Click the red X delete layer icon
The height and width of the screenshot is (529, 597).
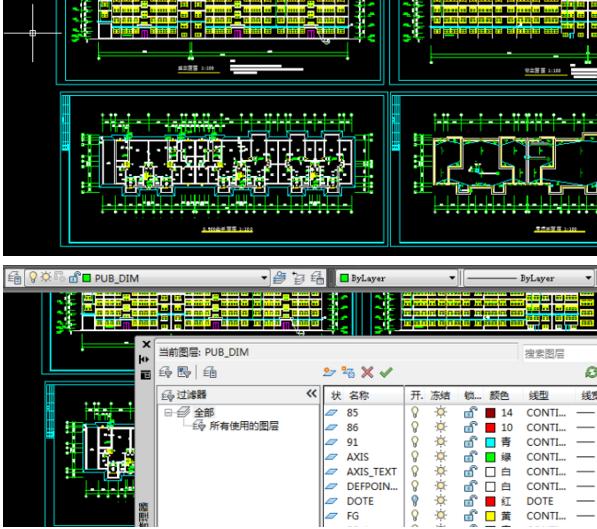pyautogui.click(x=367, y=372)
